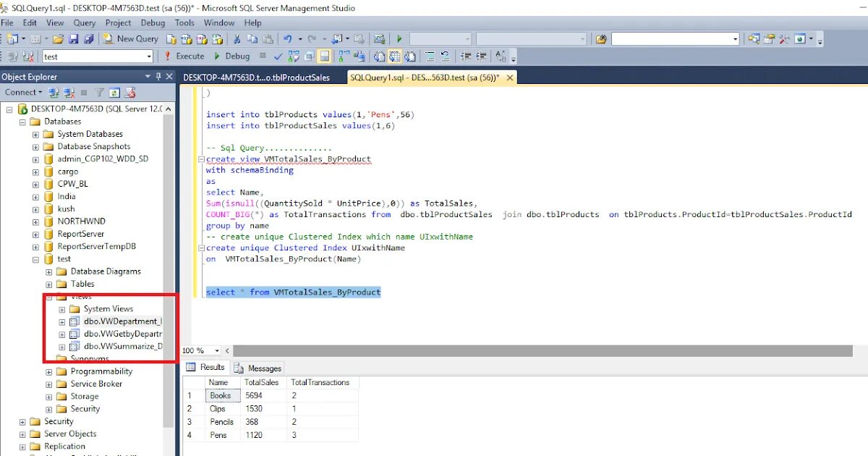Expand the Programmability folder
868x456 pixels.
[48, 371]
